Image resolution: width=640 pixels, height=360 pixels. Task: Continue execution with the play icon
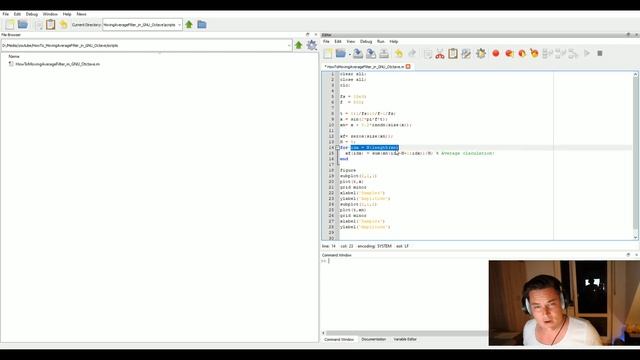pyautogui.click(x=587, y=53)
